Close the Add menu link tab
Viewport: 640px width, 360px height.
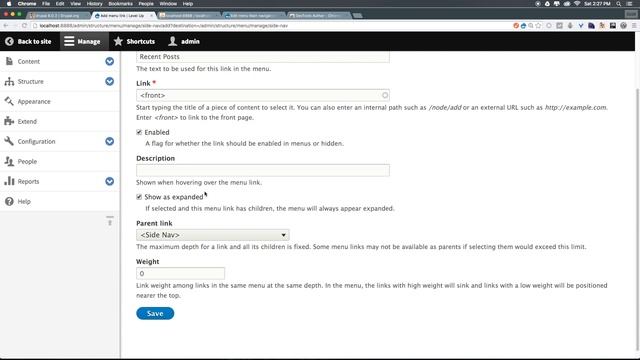point(151,16)
